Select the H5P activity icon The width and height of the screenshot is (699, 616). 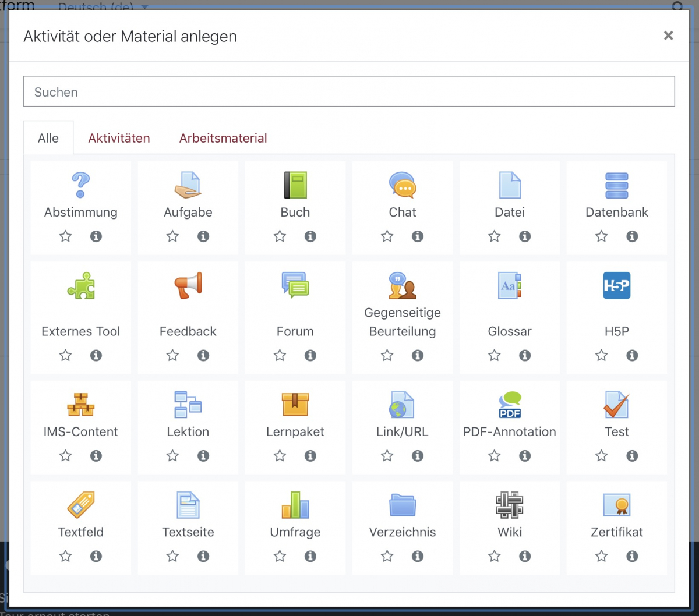(616, 285)
